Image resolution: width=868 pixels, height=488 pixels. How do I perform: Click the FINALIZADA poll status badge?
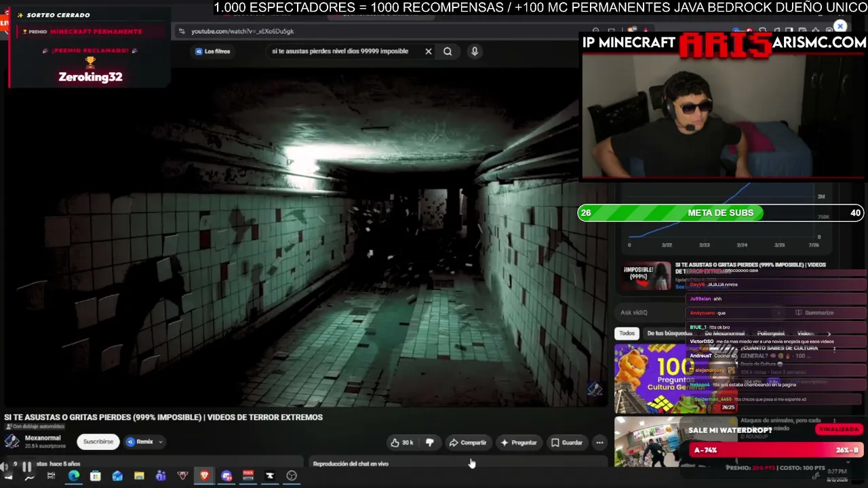(x=839, y=429)
